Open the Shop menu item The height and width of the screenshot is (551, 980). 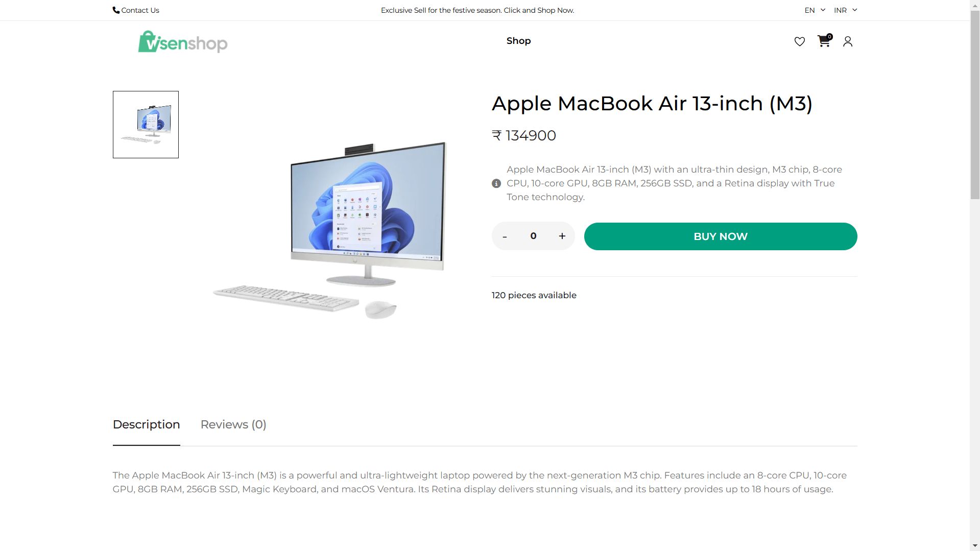pos(518,41)
